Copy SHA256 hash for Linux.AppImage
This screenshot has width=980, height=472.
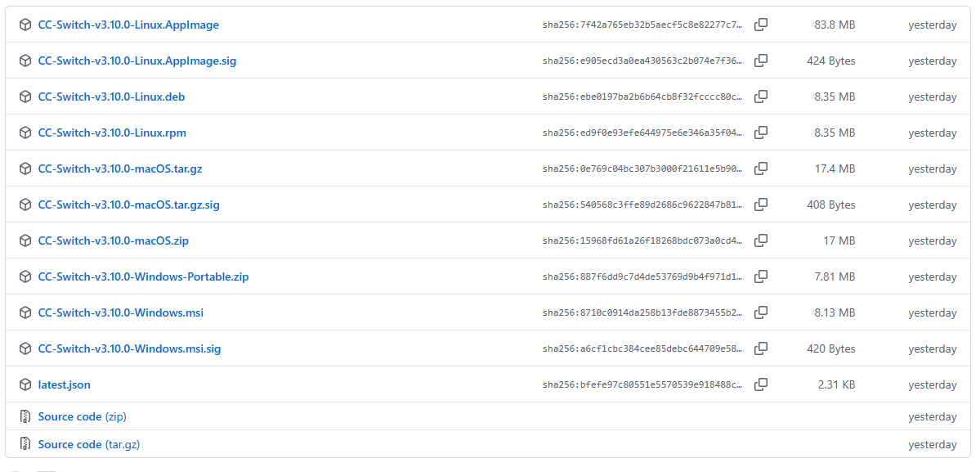tap(760, 25)
